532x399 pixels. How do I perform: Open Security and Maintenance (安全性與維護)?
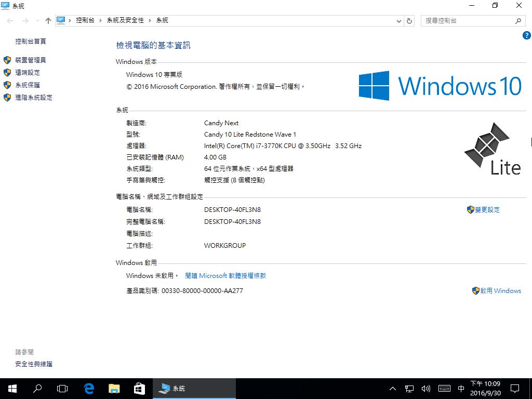point(34,364)
